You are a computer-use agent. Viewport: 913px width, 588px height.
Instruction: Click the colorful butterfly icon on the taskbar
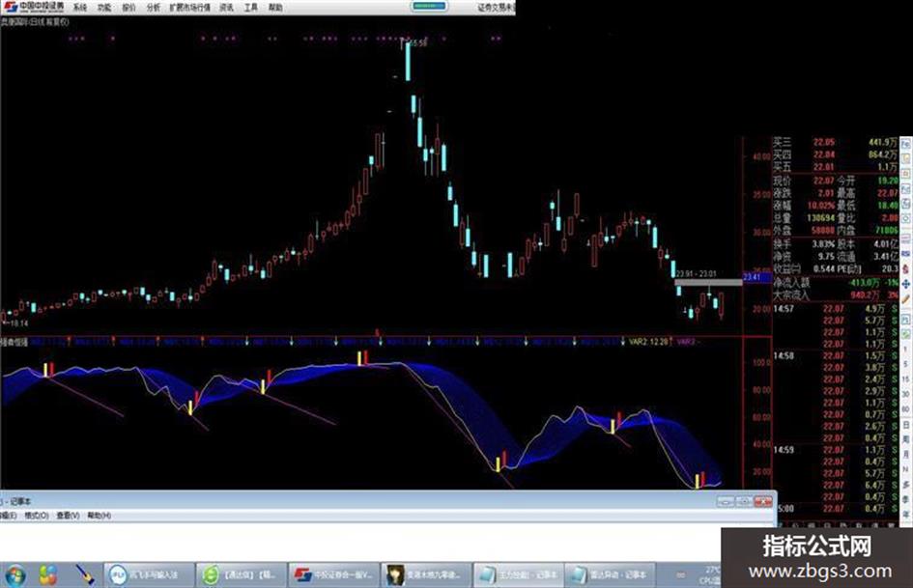(x=48, y=575)
